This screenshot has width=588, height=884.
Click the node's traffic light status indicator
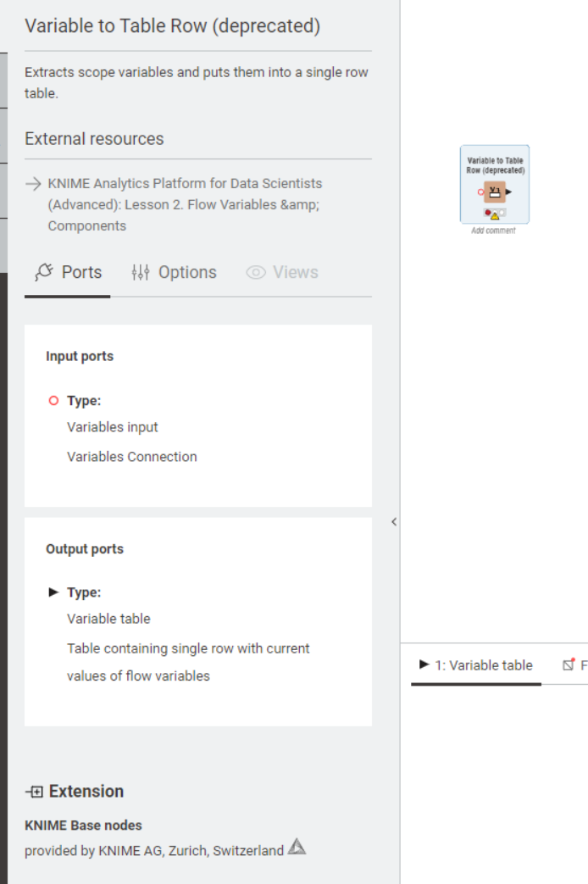point(495,214)
